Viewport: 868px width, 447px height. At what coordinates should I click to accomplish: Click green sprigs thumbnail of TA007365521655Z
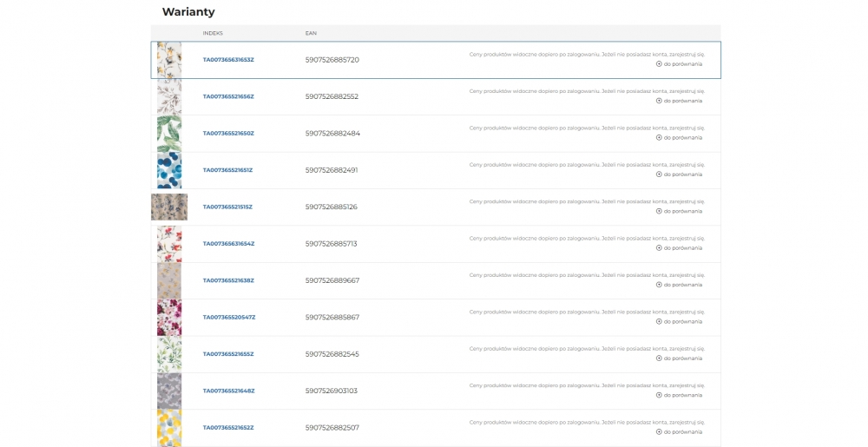coord(169,354)
